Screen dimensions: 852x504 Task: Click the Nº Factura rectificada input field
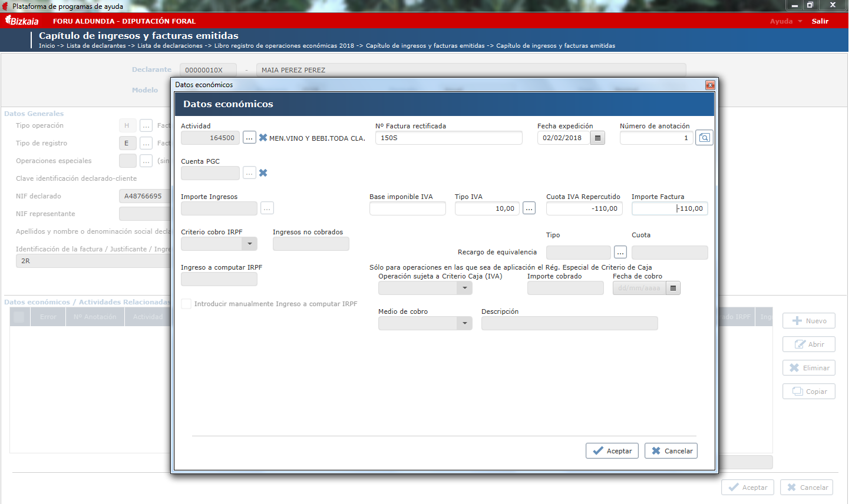coord(449,138)
